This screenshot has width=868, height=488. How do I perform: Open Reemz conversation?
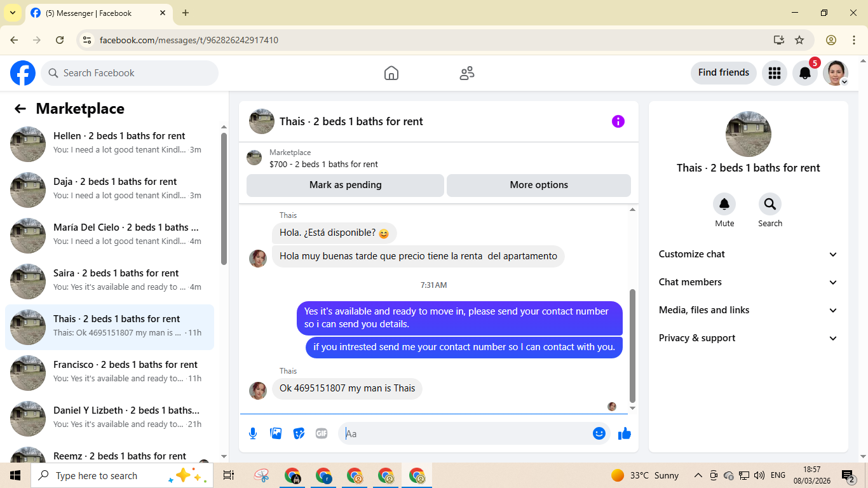[109, 452]
